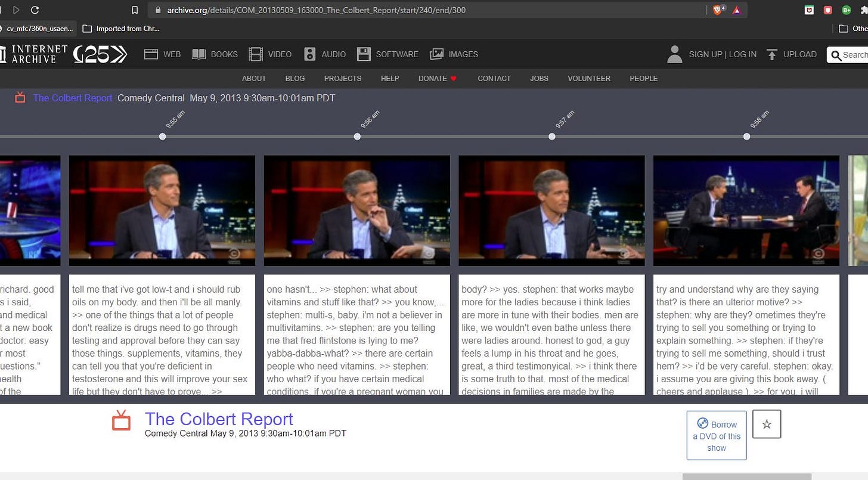Click the cv_mfc7360n bookmark
Image resolution: width=868 pixels, height=480 pixels.
(37, 28)
